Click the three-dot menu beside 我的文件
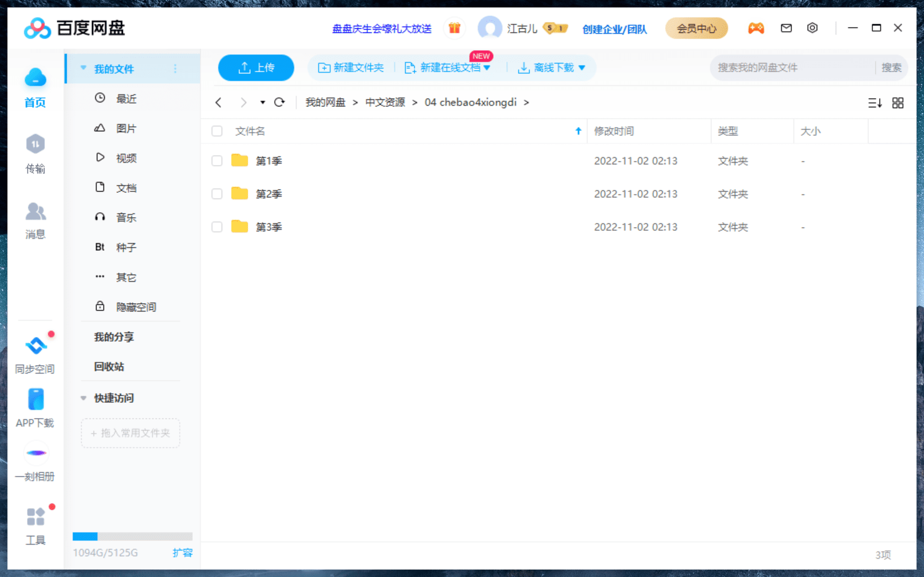924x577 pixels. click(175, 69)
